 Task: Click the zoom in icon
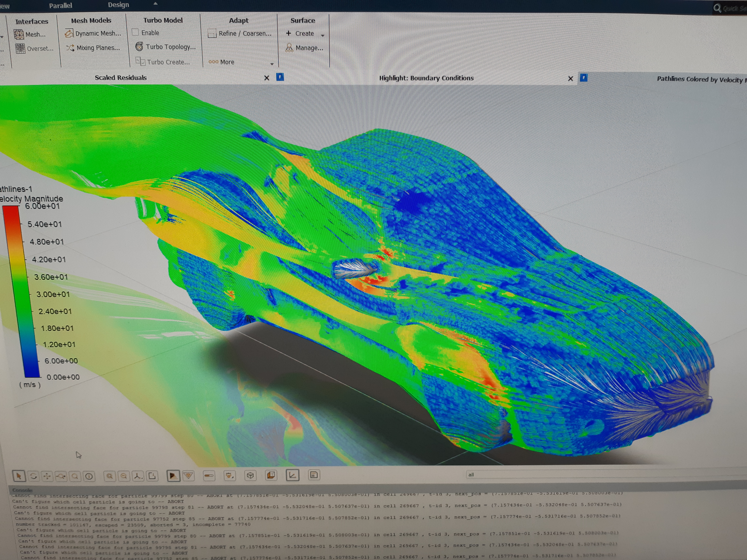tap(109, 476)
